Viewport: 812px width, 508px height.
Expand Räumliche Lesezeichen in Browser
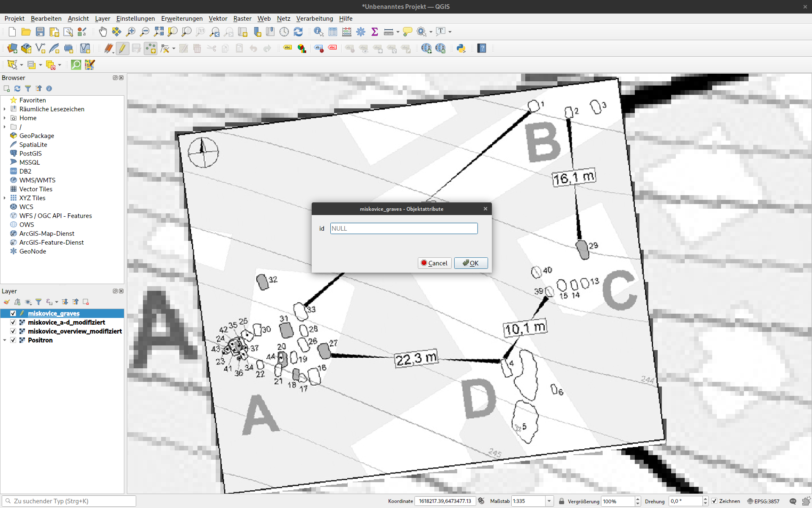(5, 109)
